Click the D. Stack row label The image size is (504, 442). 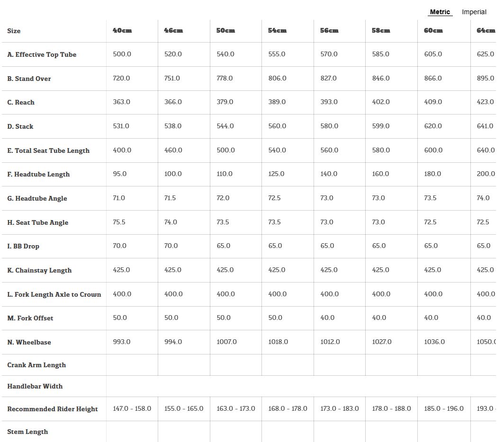pyautogui.click(x=20, y=126)
